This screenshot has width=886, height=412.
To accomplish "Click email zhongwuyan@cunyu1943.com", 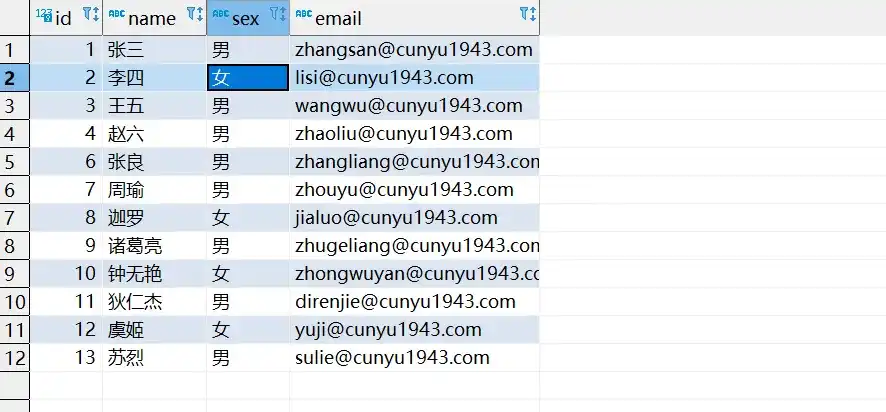I will 416,274.
